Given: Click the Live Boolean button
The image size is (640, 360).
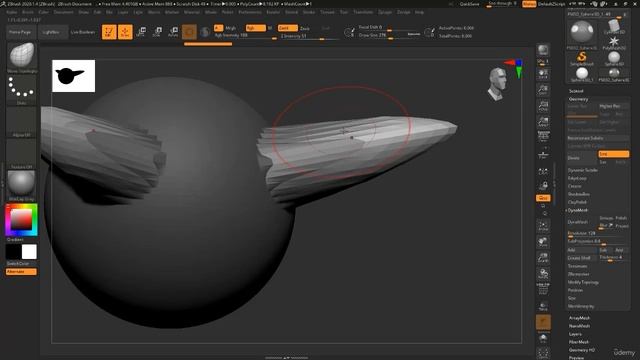Looking at the screenshot, I should point(83,32).
